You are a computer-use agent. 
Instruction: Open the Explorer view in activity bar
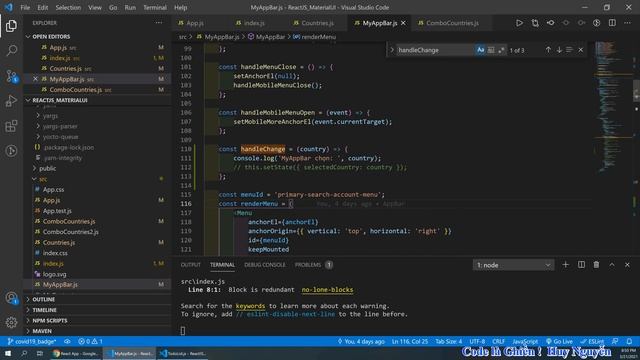[11, 26]
